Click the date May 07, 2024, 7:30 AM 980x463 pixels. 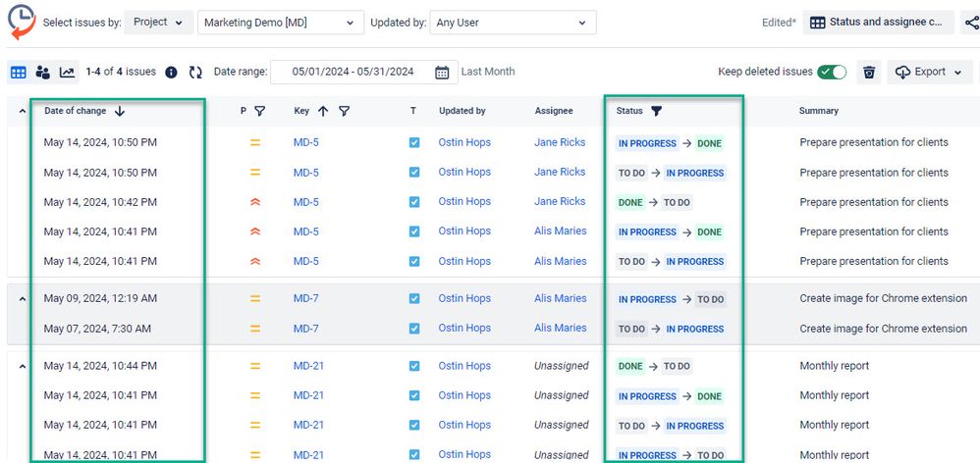[97, 329]
